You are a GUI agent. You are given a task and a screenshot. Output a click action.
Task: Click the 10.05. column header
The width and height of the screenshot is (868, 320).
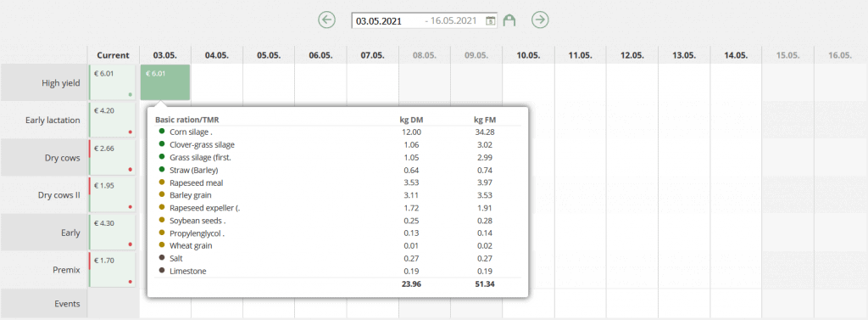point(528,55)
